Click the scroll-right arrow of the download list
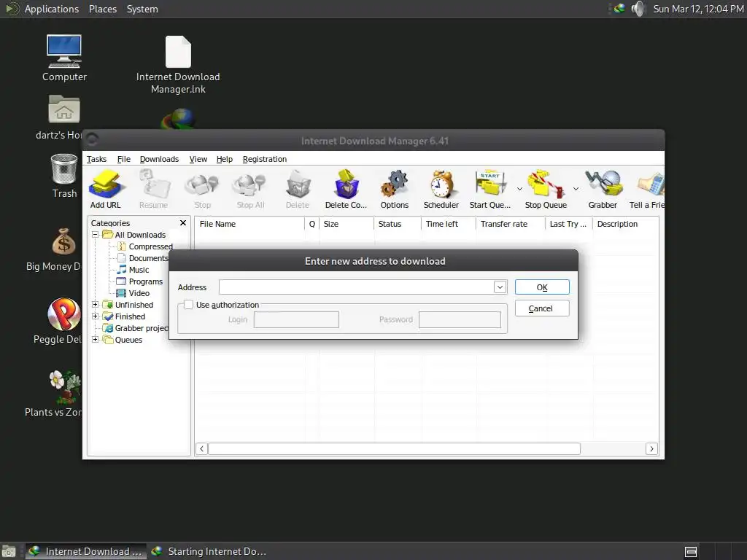Screen dimensions: 747x560 point(651,448)
